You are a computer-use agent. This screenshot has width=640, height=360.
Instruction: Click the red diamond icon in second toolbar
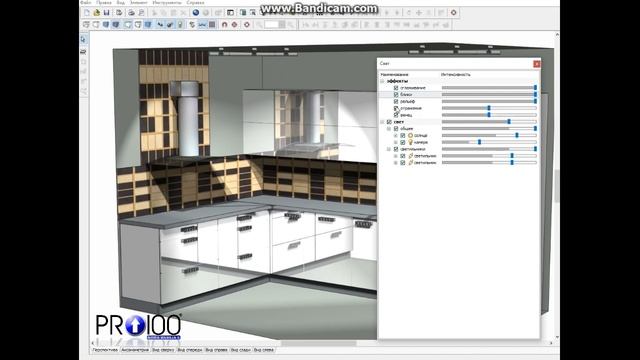tap(234, 25)
